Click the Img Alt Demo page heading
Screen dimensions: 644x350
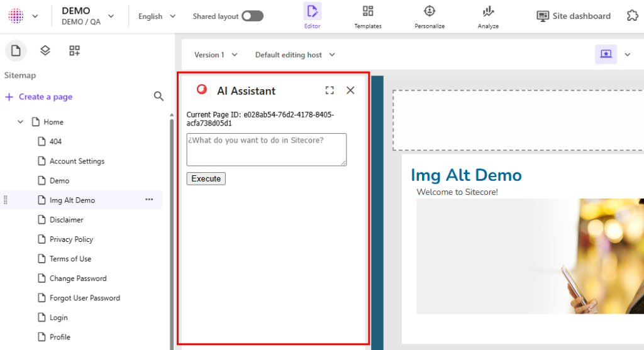pos(466,175)
